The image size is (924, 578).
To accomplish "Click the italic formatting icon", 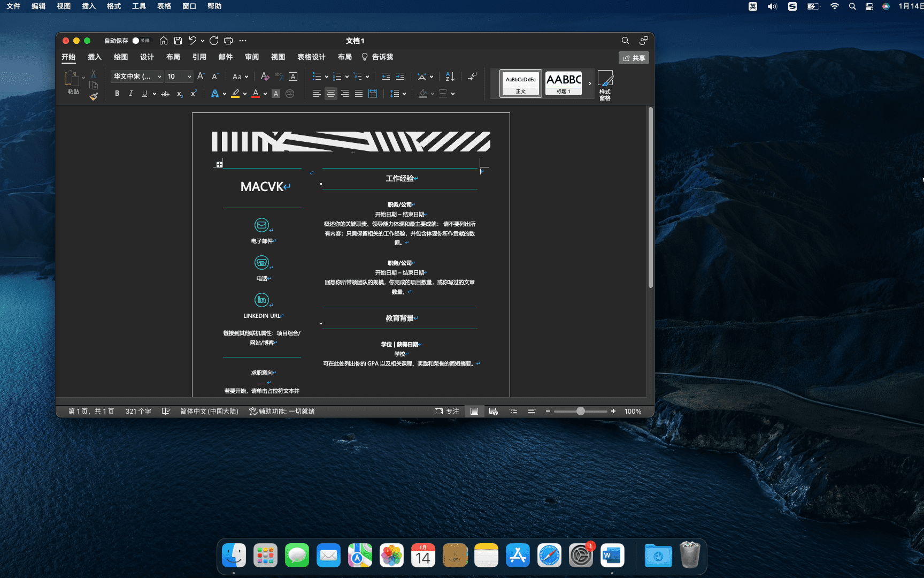I will (130, 94).
